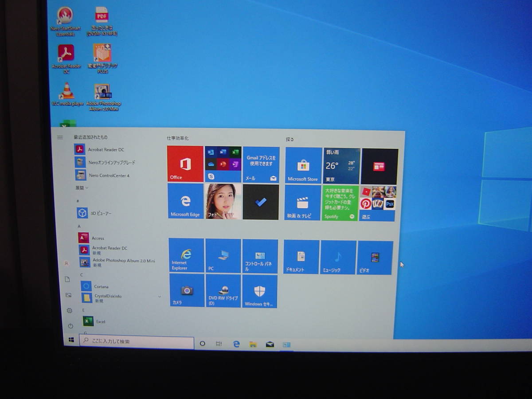Open the To Do checkmark tile
The image size is (532, 399).
(261, 202)
